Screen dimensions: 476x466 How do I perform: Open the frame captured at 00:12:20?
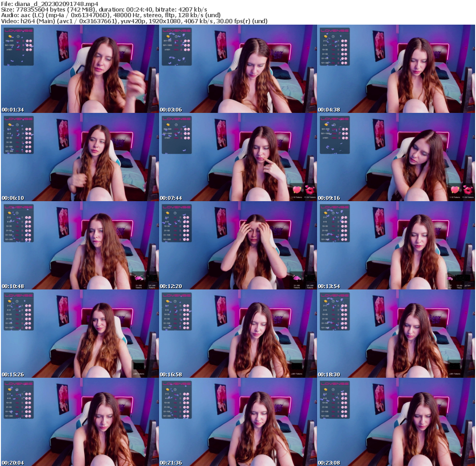(x=238, y=246)
